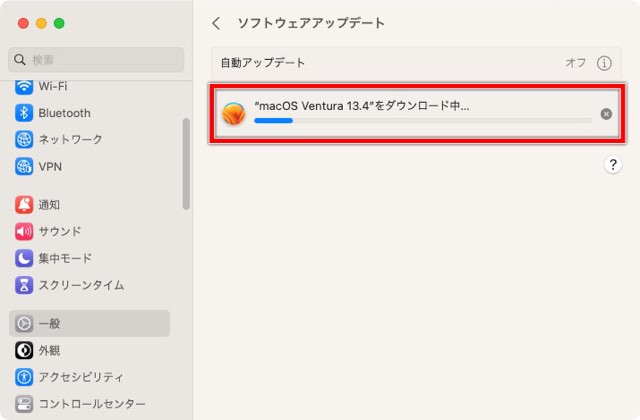Open Wi-Fi settings icon in sidebar
This screenshot has width=640, height=420.
[x=24, y=87]
